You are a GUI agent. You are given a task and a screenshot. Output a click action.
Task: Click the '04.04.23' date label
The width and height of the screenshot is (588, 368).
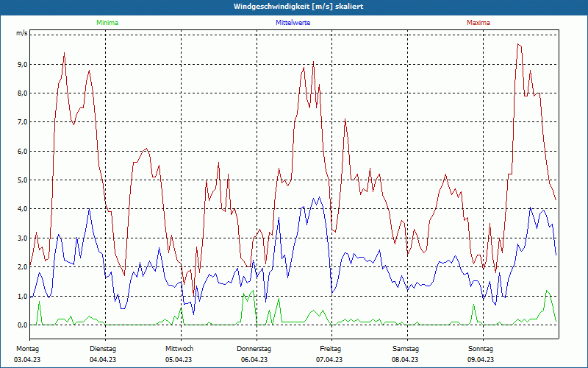[x=103, y=360]
